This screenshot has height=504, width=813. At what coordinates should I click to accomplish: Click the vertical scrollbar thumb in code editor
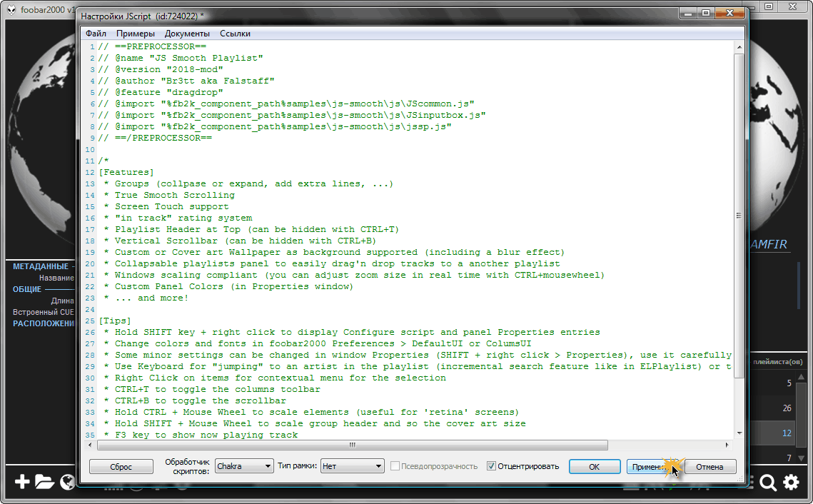point(739,215)
